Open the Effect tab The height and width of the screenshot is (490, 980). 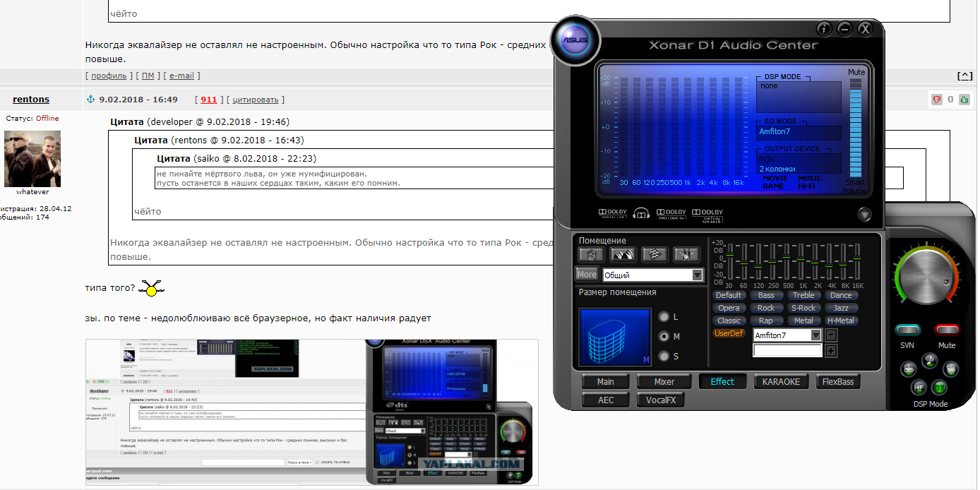[x=722, y=382]
